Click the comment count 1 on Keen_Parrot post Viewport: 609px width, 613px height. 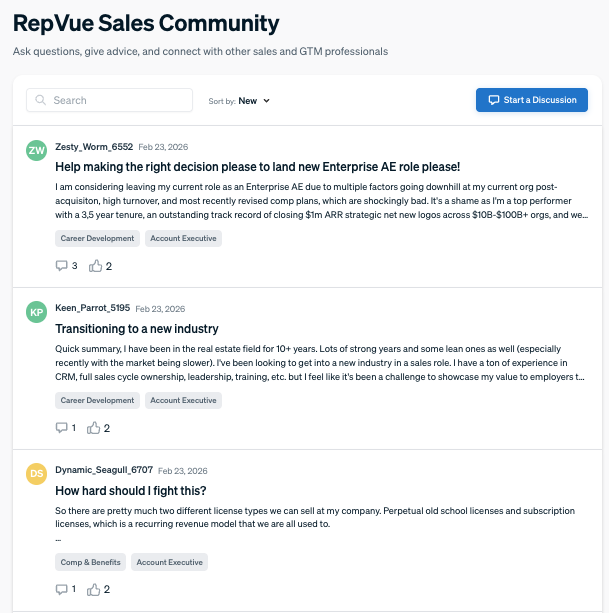point(73,428)
